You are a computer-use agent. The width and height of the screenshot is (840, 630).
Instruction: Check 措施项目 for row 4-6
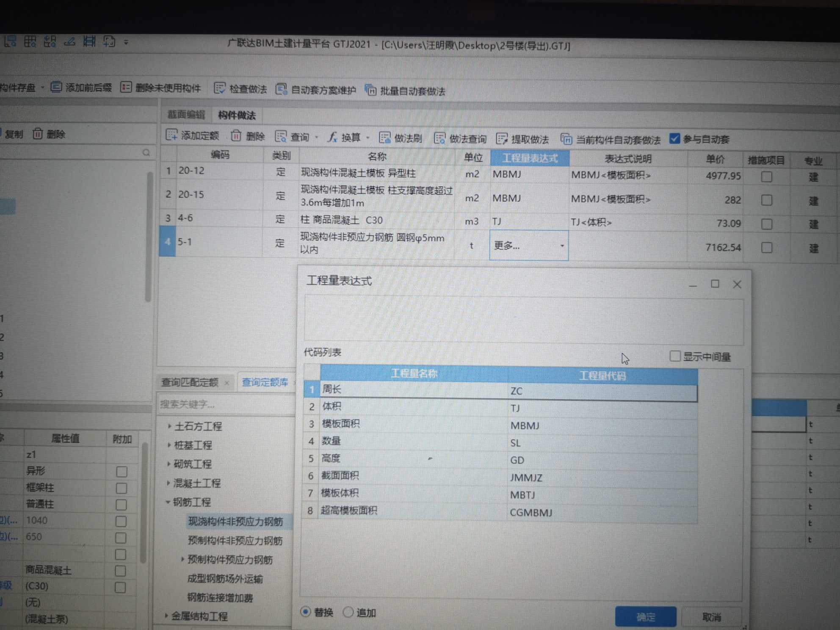pyautogui.click(x=766, y=224)
